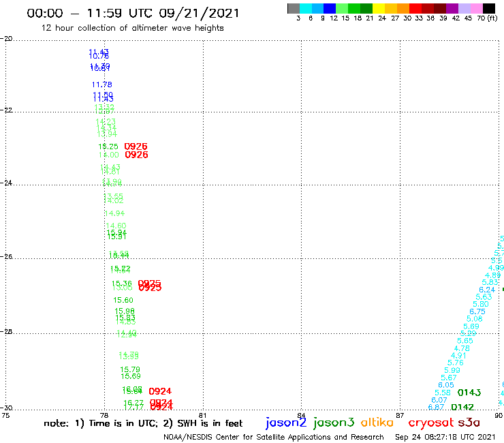Screen dimensions: 504x443
Task: Click the "12 hour collection of altimeter wave heights" subtitle
Action: click(x=132, y=28)
